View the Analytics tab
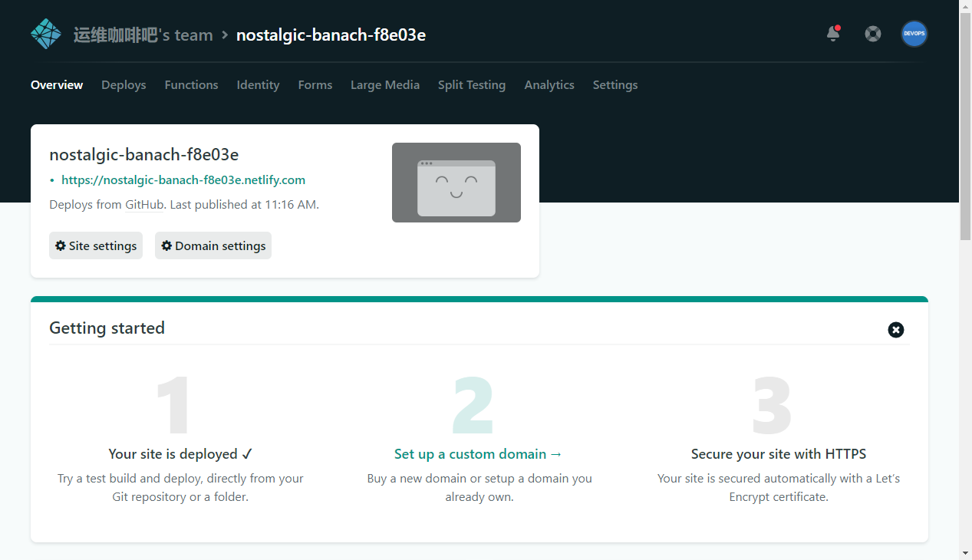The image size is (972, 560). 549,85
